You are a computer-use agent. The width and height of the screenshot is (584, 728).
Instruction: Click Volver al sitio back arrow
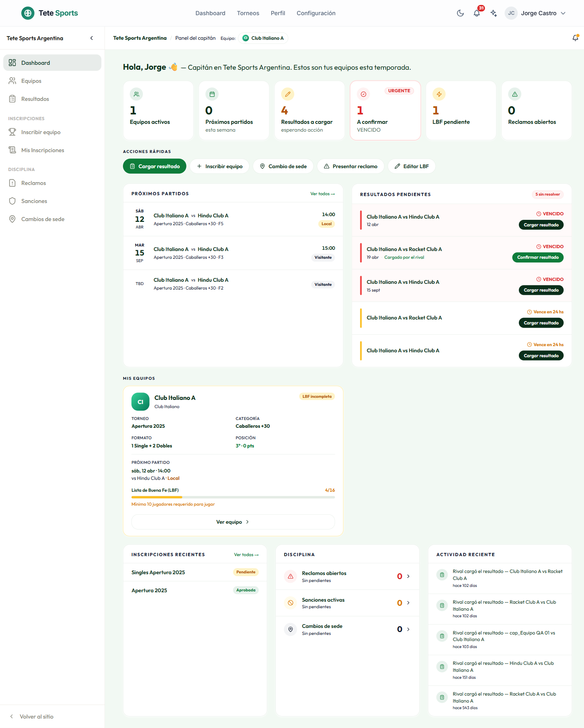point(11,717)
